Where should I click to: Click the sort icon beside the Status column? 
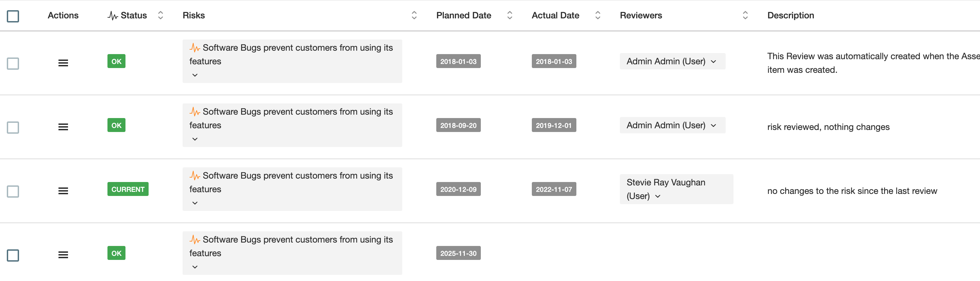pos(160,15)
